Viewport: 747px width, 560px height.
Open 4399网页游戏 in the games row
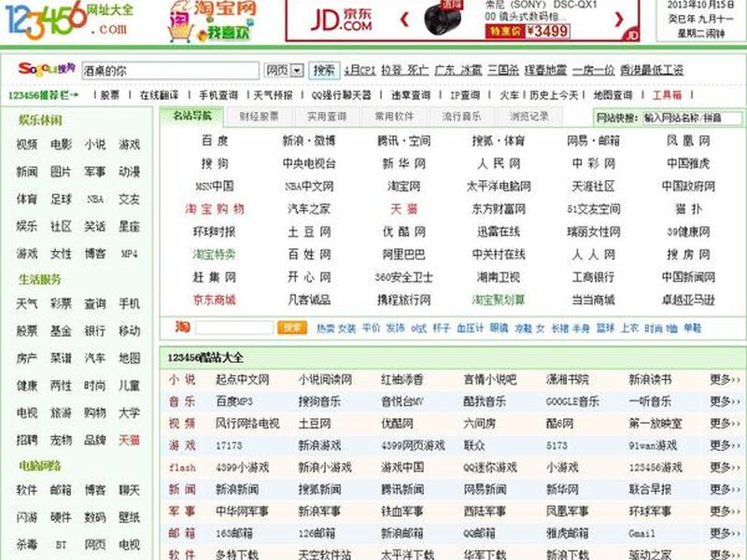pyautogui.click(x=413, y=445)
